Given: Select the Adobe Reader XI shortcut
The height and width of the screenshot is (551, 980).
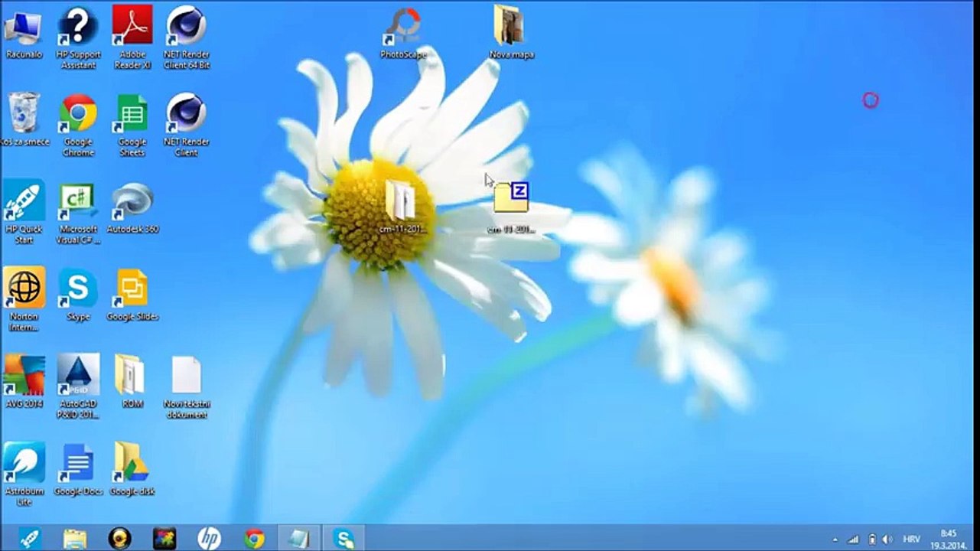Looking at the screenshot, I should pyautogui.click(x=132, y=37).
